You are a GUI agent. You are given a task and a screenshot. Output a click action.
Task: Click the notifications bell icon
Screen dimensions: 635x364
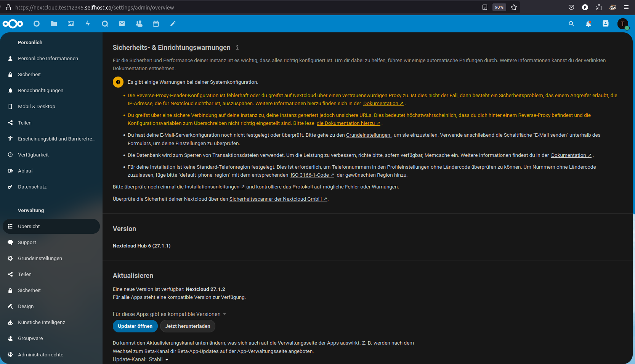[588, 24]
